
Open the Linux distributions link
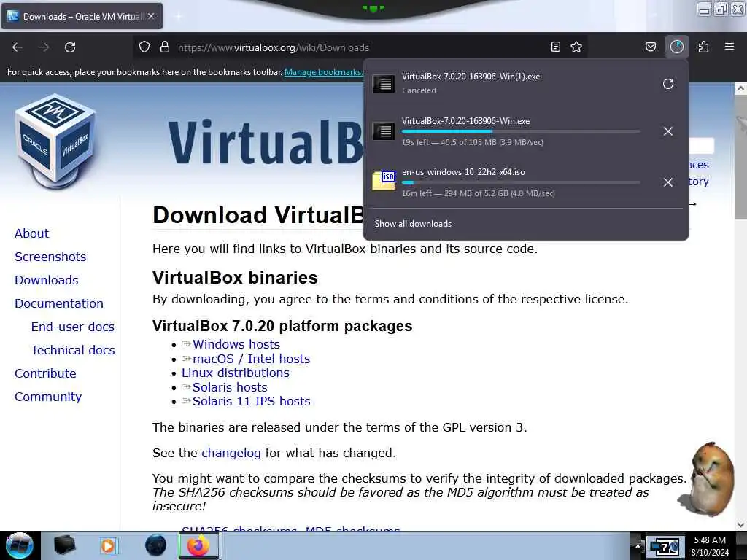(x=236, y=373)
